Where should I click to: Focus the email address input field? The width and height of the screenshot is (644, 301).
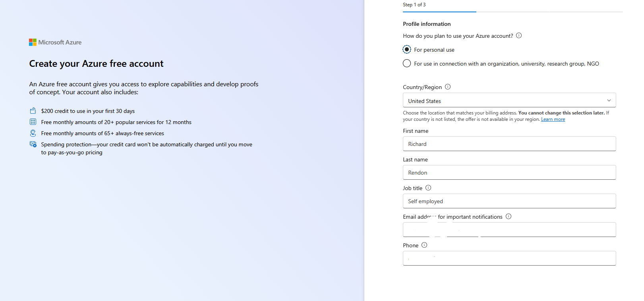(x=509, y=230)
